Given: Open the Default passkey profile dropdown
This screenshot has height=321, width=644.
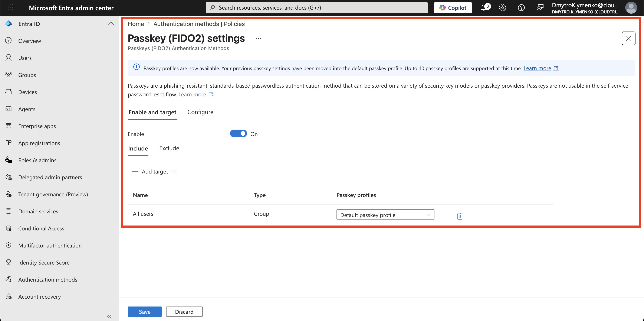Looking at the screenshot, I should click(385, 215).
